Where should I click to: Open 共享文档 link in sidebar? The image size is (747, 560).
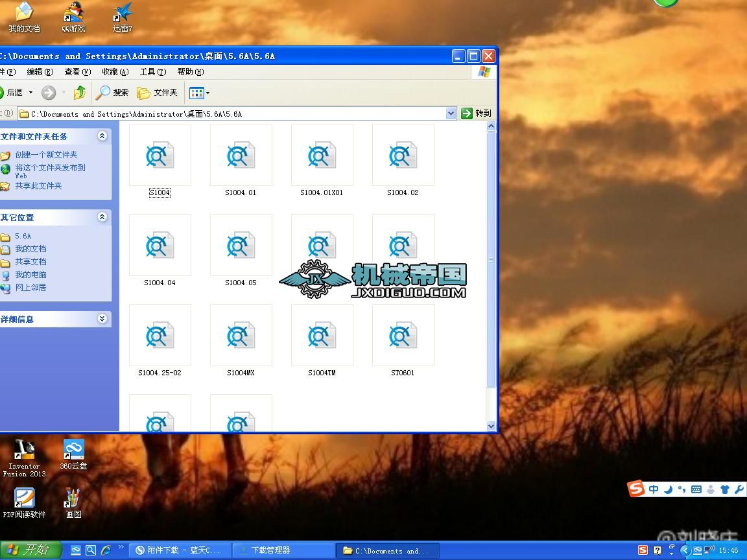(x=30, y=262)
